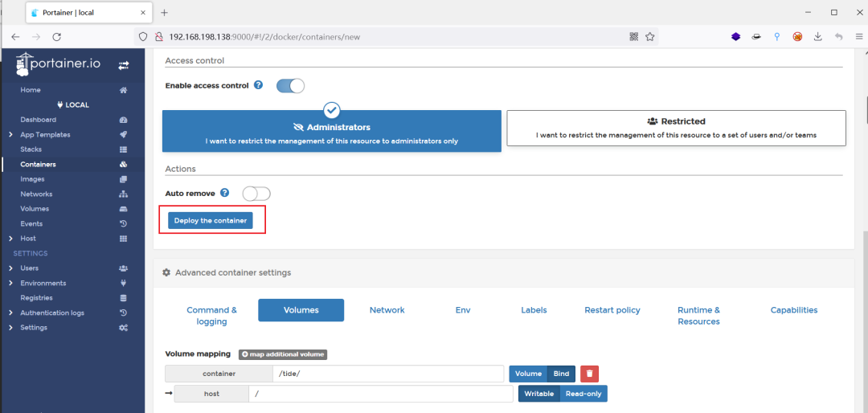Click the browser QR code icon
The width and height of the screenshot is (868, 413).
[x=634, y=36]
